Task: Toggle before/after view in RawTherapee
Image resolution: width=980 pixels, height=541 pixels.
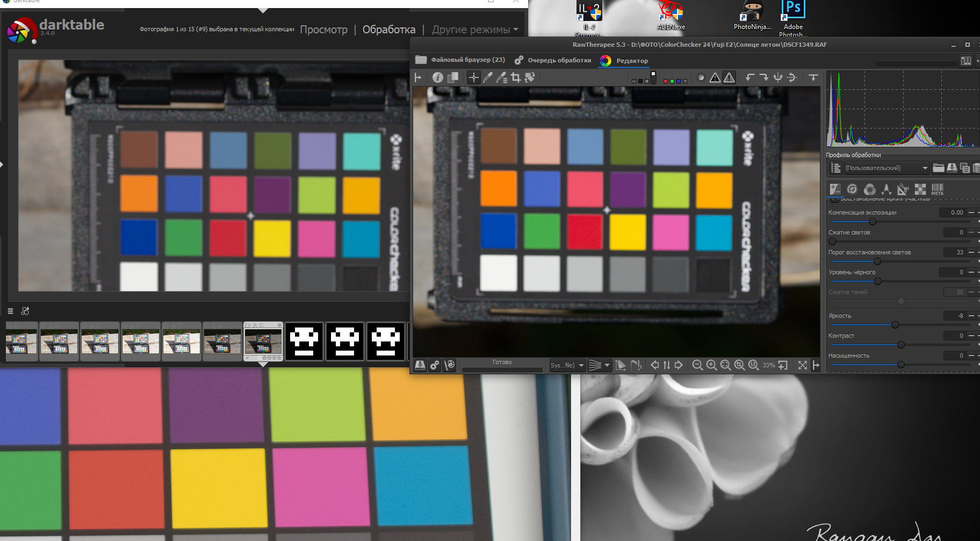Action: pos(453,77)
